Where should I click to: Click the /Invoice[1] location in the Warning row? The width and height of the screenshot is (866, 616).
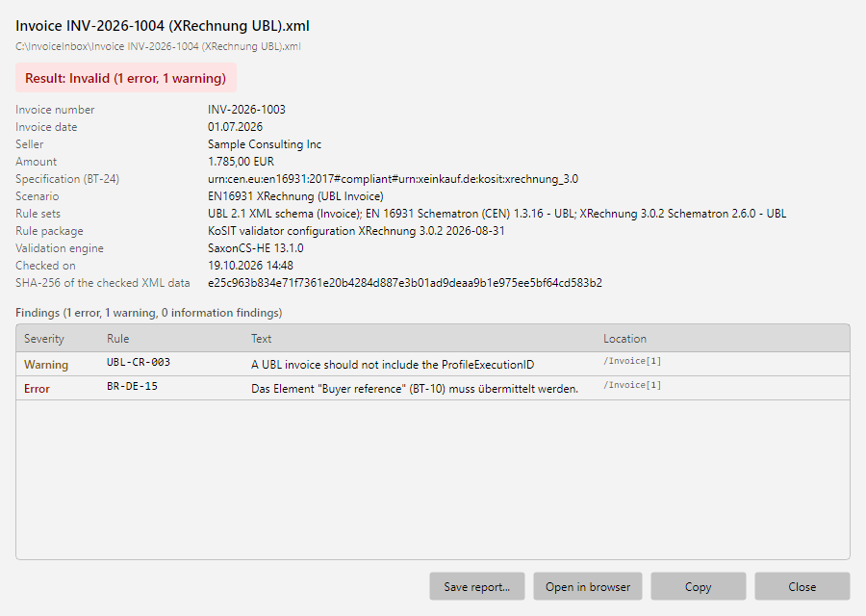632,361
